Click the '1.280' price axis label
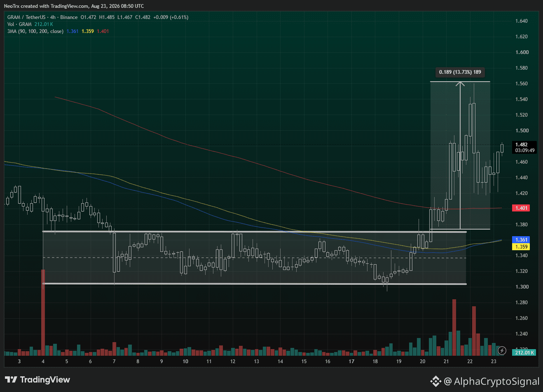Viewport: 543px width, 392px height. [x=522, y=303]
